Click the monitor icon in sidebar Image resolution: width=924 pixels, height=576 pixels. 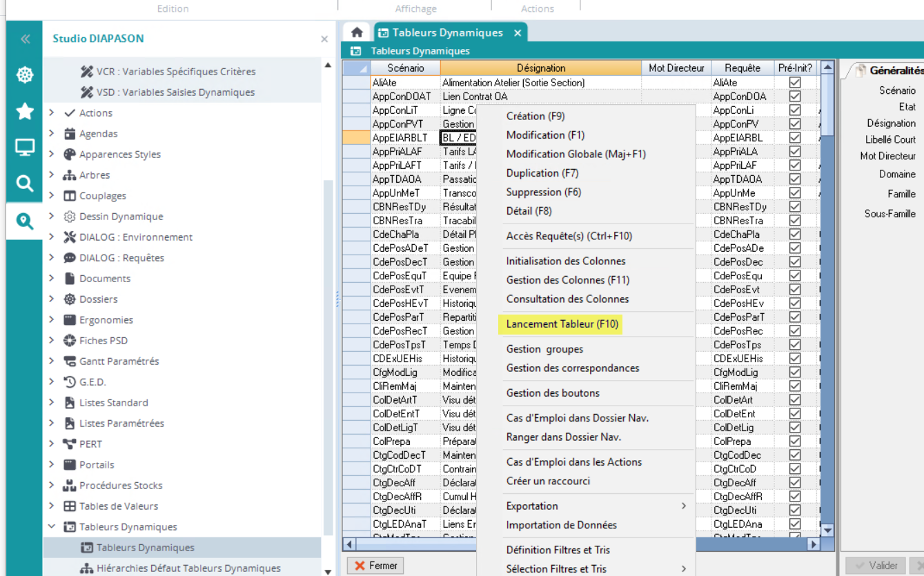coord(25,147)
